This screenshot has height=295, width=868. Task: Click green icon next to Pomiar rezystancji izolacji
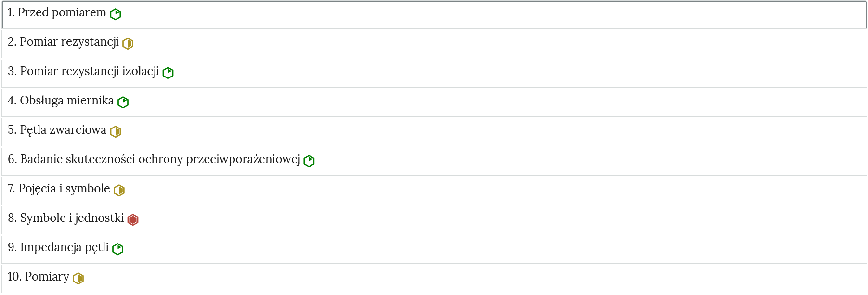pos(168,73)
